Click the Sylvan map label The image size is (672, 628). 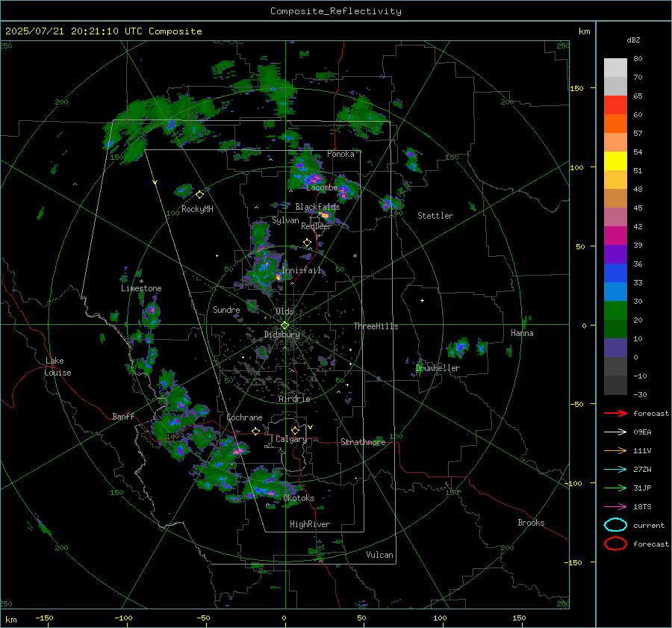tap(285, 220)
